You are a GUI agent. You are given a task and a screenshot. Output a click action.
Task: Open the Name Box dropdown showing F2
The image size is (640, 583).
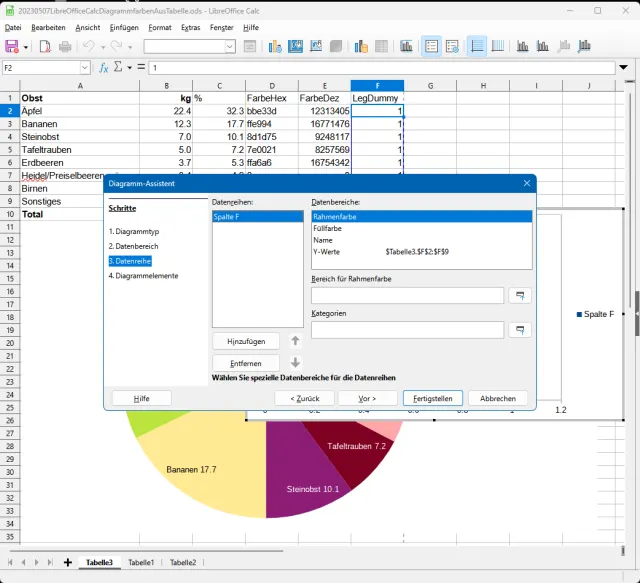tap(84, 68)
